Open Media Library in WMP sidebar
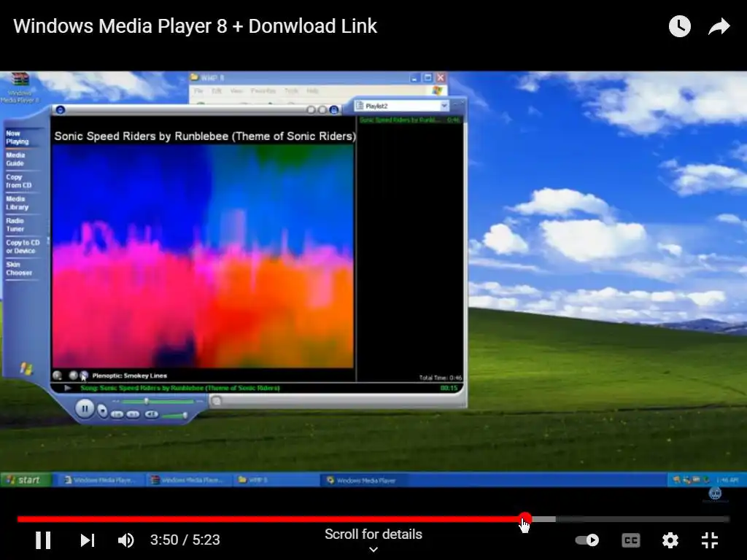 tap(18, 203)
